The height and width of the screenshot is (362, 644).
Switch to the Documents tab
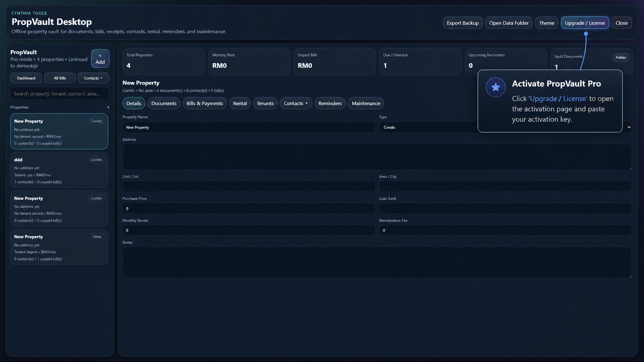click(x=164, y=103)
